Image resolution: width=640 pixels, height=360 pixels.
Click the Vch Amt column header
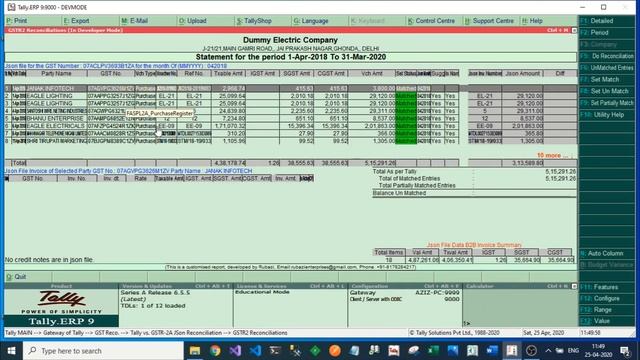pos(372,73)
